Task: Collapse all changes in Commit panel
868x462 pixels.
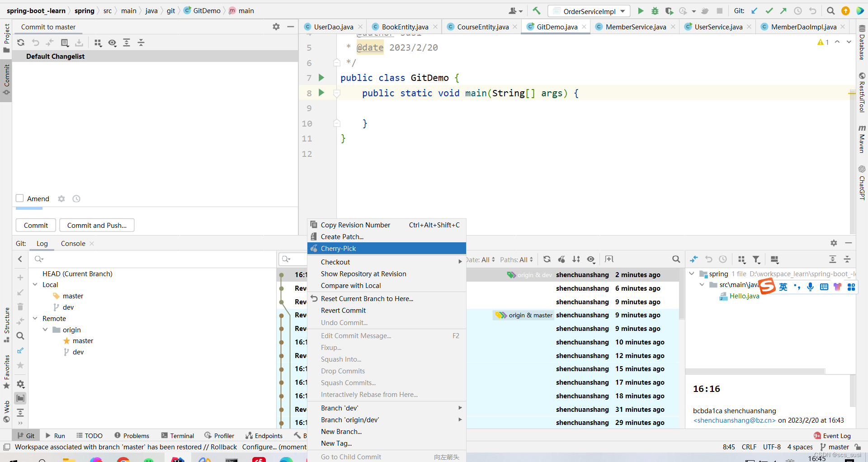Action: tap(141, 42)
